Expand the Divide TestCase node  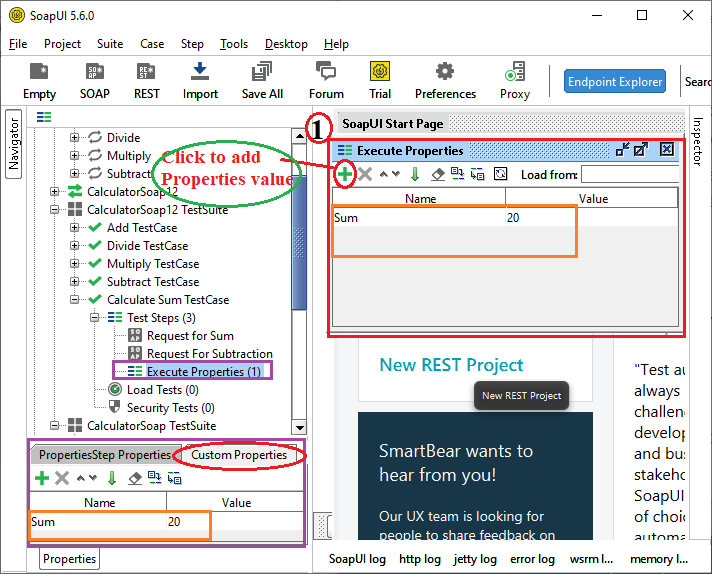coord(74,246)
